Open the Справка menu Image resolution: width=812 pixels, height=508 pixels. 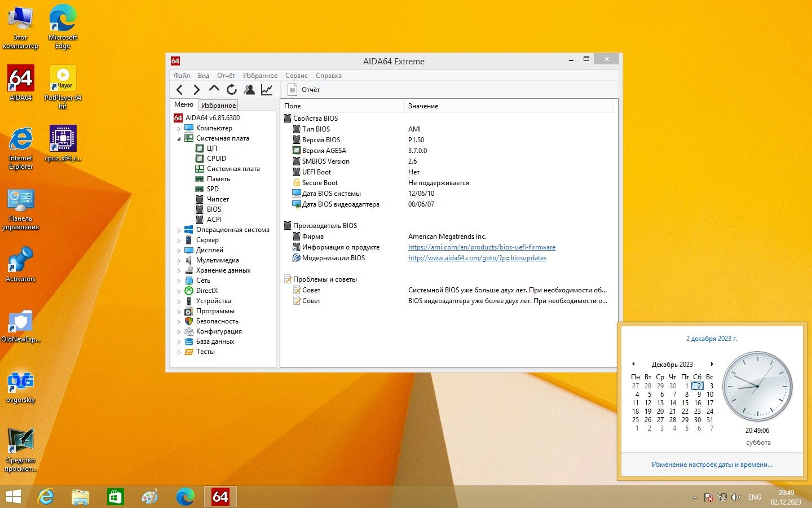coord(328,76)
